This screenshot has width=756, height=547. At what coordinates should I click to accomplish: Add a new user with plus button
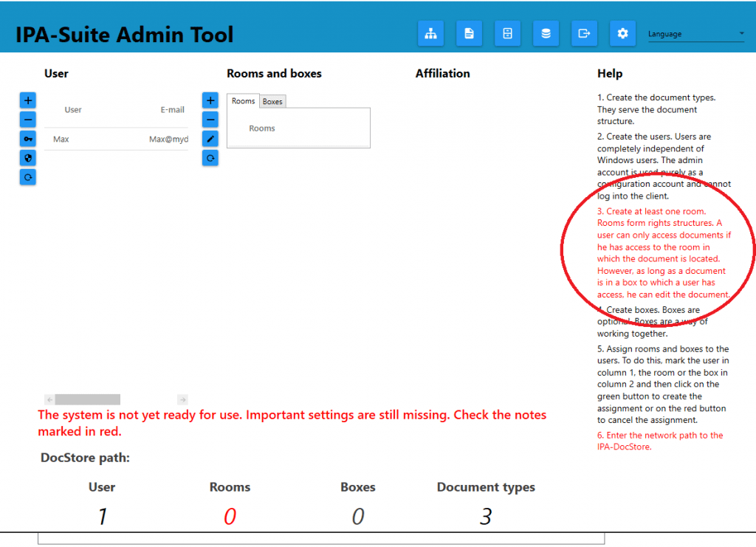27,100
